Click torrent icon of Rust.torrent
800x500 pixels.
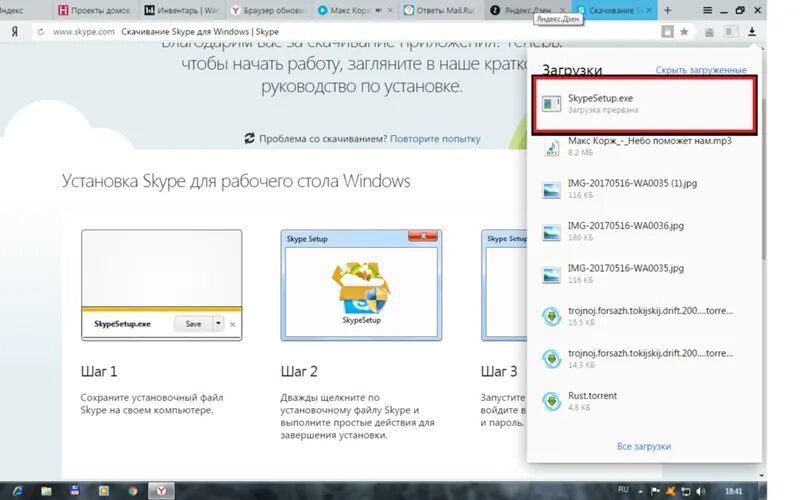[552, 402]
